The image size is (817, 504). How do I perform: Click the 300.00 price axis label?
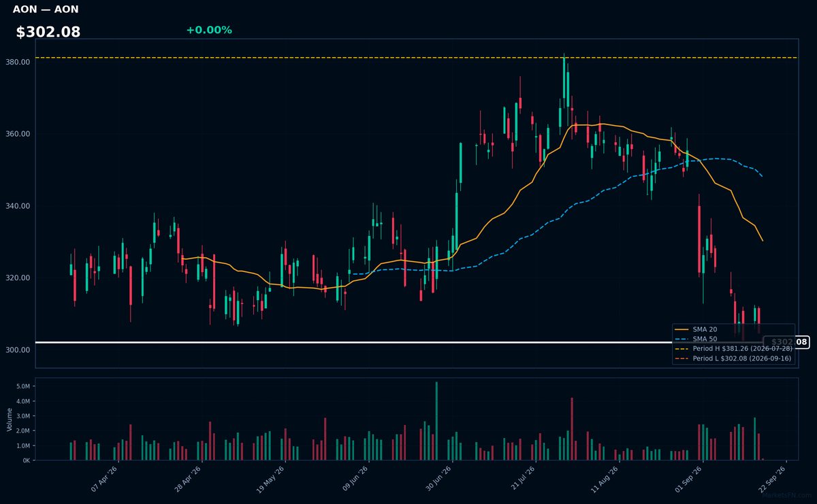18,350
